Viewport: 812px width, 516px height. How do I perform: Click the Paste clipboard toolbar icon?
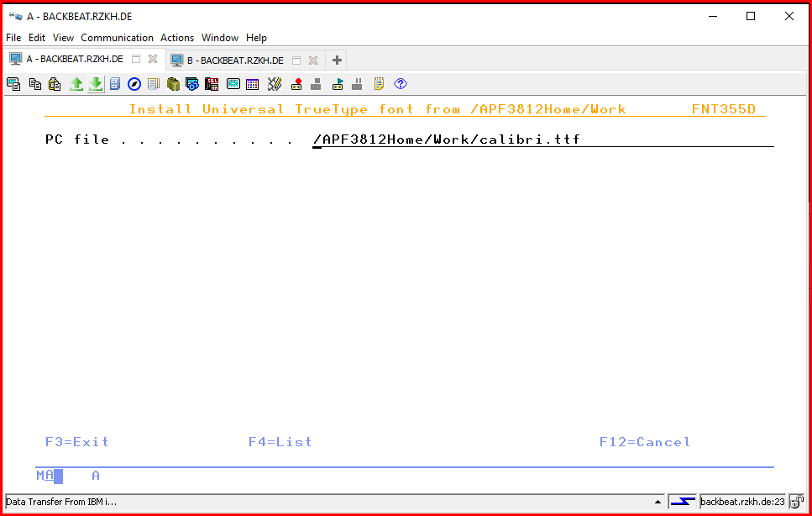[x=55, y=84]
